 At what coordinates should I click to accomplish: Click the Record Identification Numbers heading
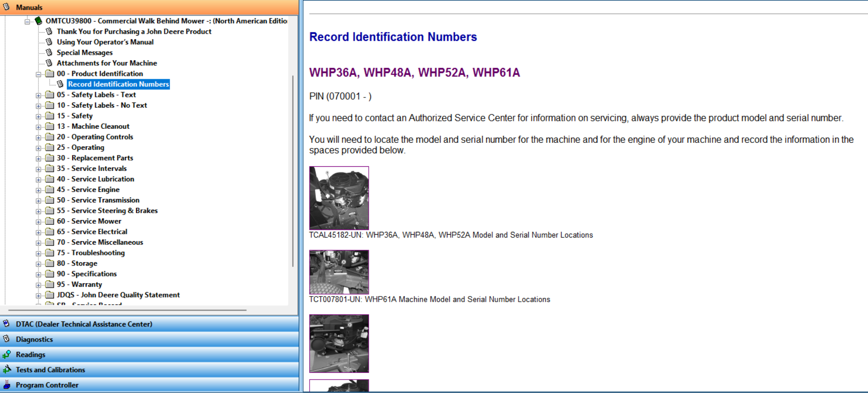pos(393,37)
